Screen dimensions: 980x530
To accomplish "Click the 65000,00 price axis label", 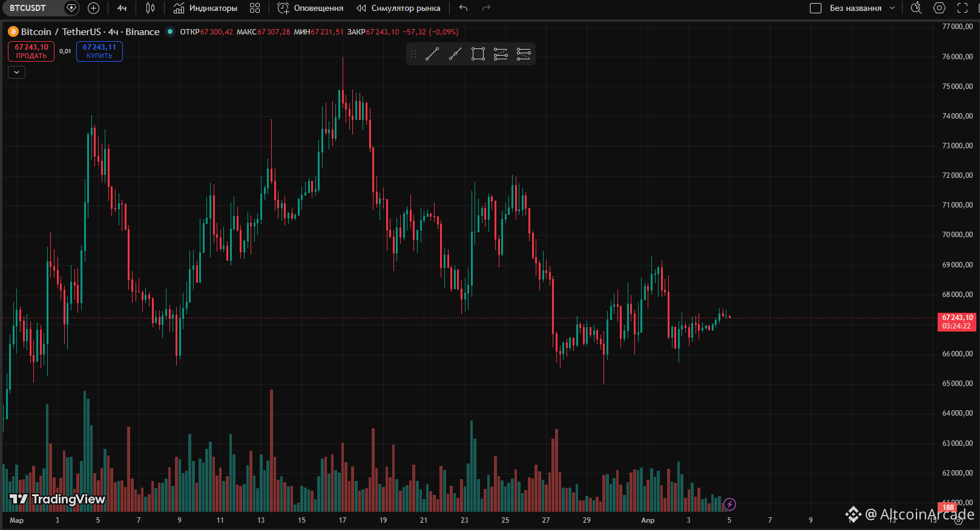I will (957, 384).
